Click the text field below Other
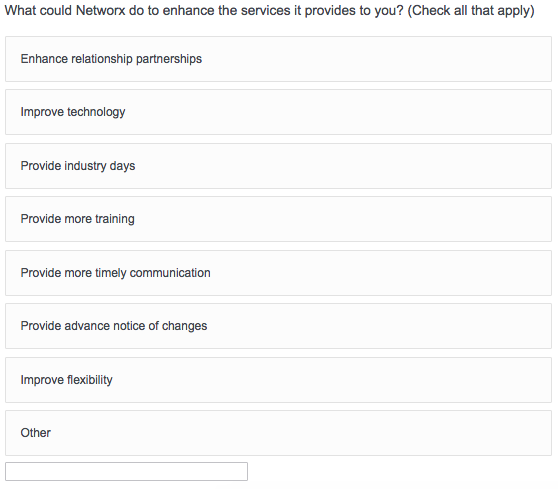Viewport: 558px width, 489px height. 126,472
